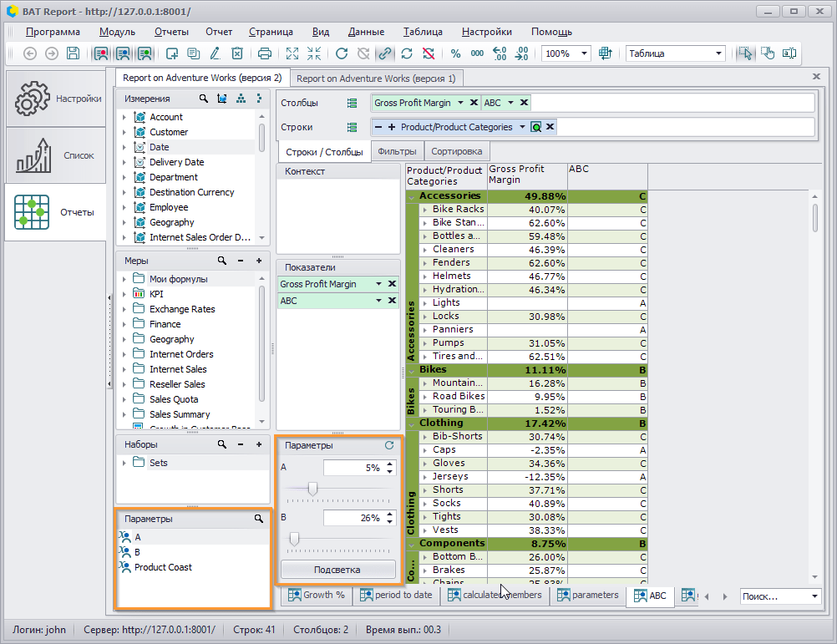Click the Строки list layout icon

[x=352, y=127]
